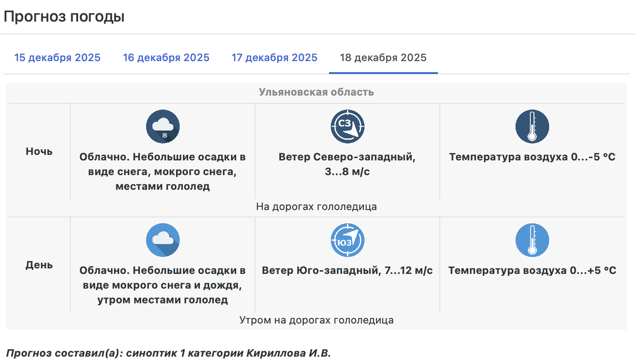Screen dimensions: 636x364
Task: Click the day temperature 0...+5 °C text
Action: pyautogui.click(x=532, y=271)
